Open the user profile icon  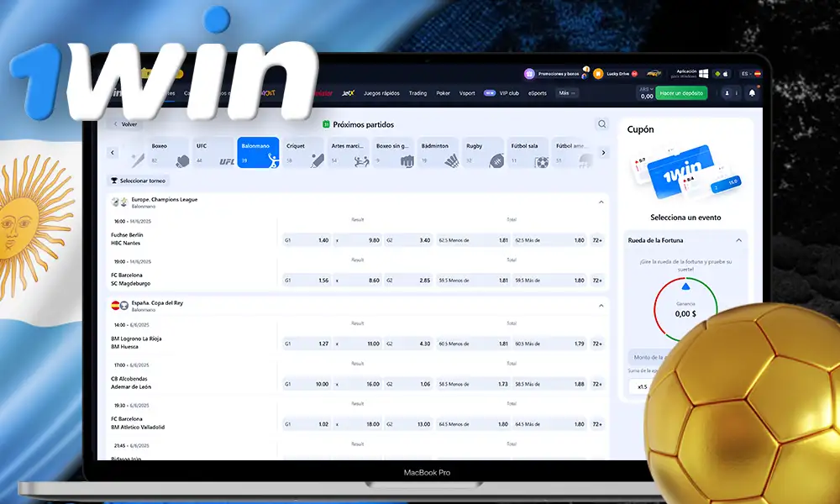[727, 94]
